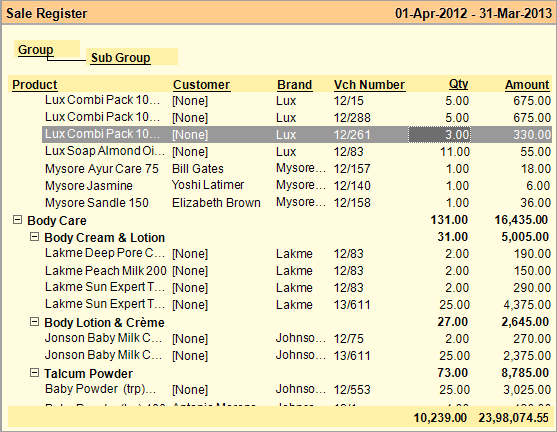Click voucher number 12/140

click(352, 186)
